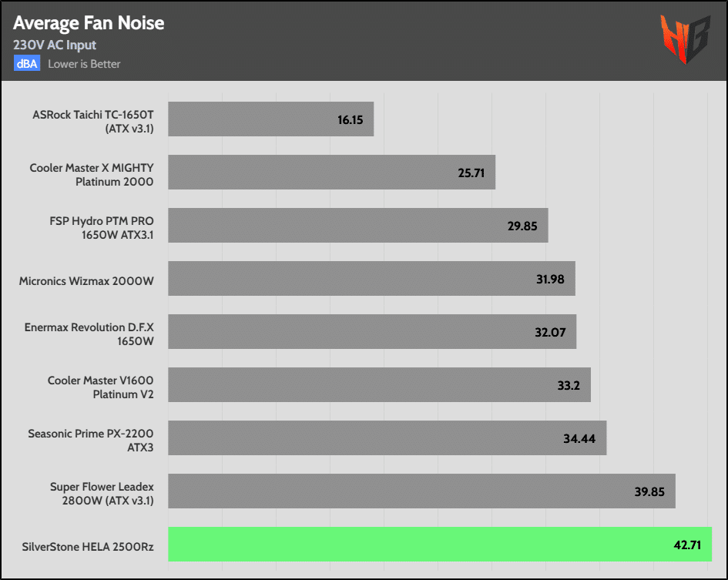Click the 230V AC Input subtitle
The width and height of the screenshot is (728, 580).
coord(55,45)
